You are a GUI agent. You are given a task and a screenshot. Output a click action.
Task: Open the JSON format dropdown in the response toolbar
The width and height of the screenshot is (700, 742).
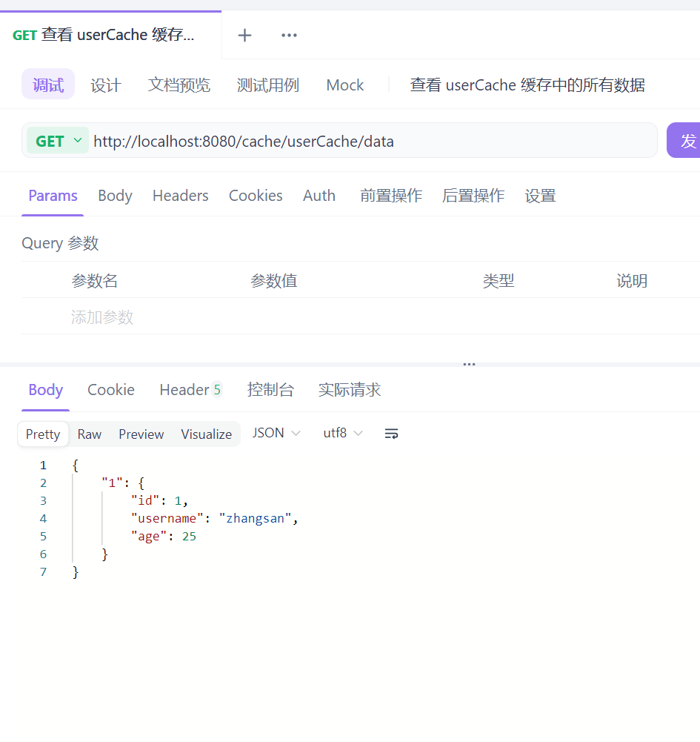(x=276, y=433)
